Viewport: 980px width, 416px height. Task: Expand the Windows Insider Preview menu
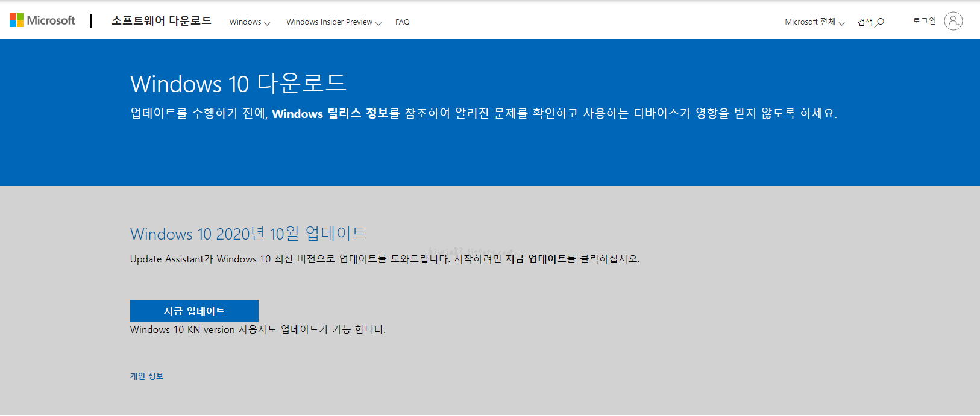334,22
